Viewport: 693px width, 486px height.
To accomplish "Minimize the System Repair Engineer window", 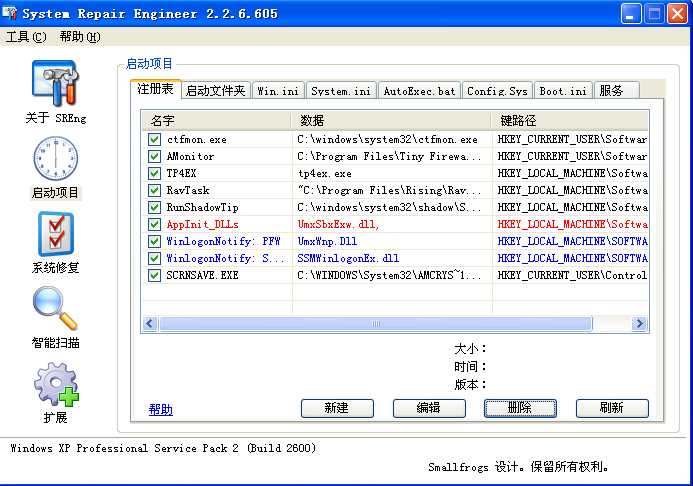I will tap(631, 14).
